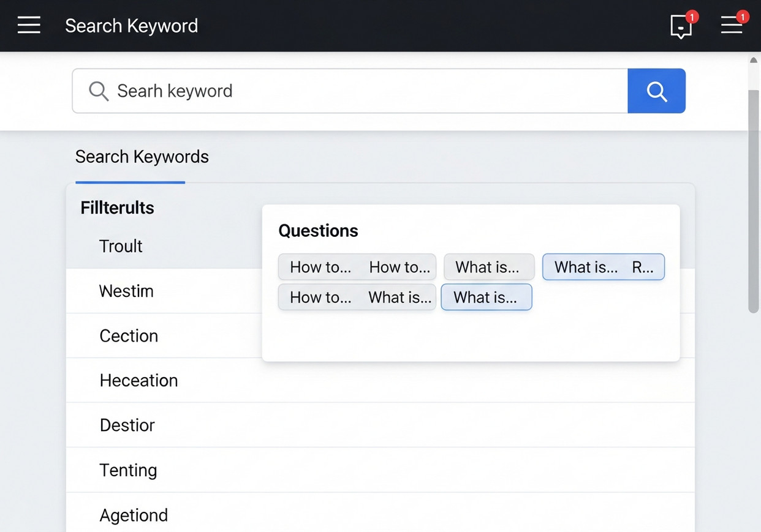This screenshot has width=761, height=532.
Task: Click the scrollbar up arrow
Action: (754, 61)
